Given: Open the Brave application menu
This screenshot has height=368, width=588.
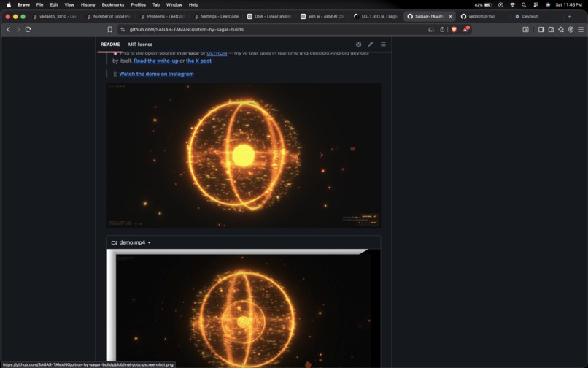Looking at the screenshot, I should (23, 5).
